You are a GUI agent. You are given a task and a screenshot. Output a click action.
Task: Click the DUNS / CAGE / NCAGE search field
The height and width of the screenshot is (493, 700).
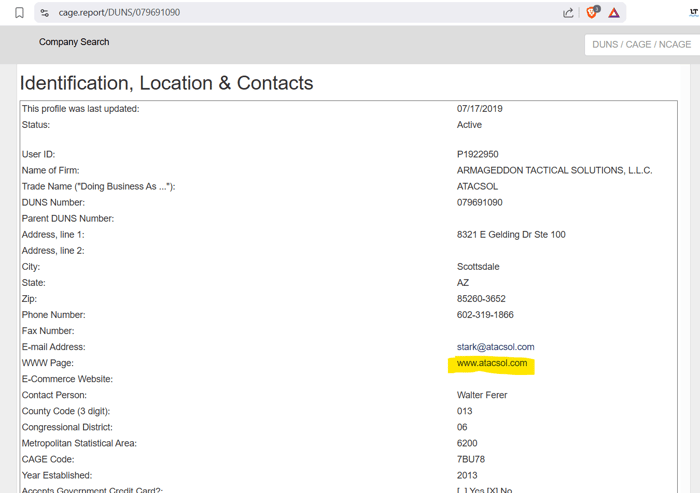[x=641, y=44]
